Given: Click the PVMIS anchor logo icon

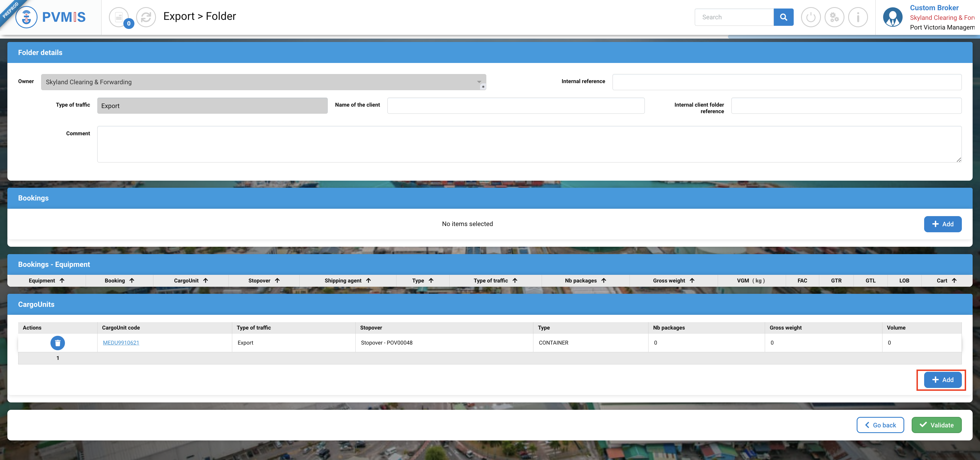Looking at the screenshot, I should point(26,17).
